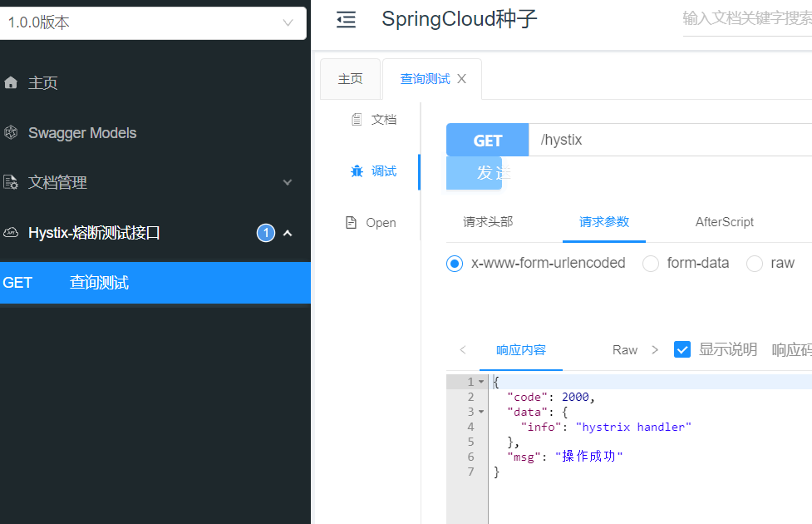Viewport: 812px width, 524px height.
Task: Click line number 7 in the gutter
Action: point(470,472)
